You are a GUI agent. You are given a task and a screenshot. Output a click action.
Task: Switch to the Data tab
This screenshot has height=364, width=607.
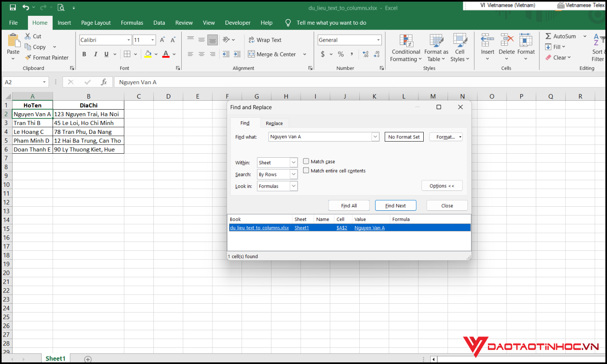click(x=159, y=23)
